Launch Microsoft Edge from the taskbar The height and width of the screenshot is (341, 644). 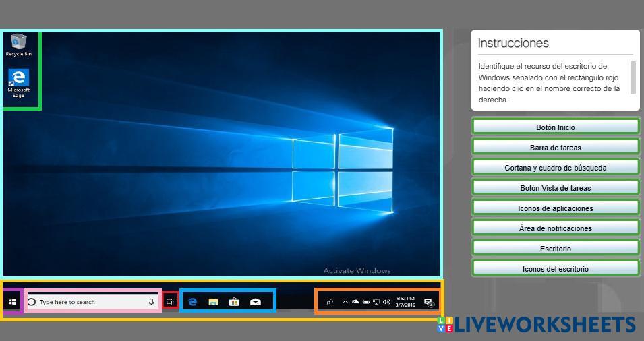point(192,302)
